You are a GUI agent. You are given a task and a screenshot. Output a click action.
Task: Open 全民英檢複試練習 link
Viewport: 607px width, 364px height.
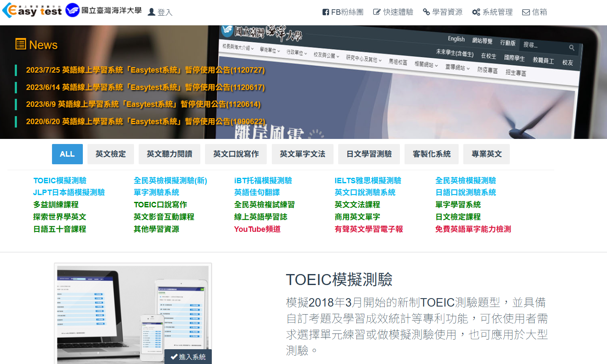[264, 205]
